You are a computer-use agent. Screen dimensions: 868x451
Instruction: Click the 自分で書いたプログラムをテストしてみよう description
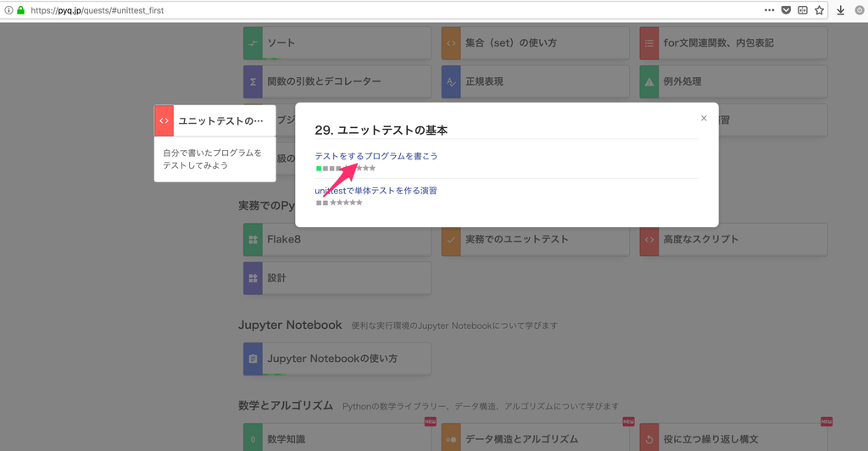212,159
